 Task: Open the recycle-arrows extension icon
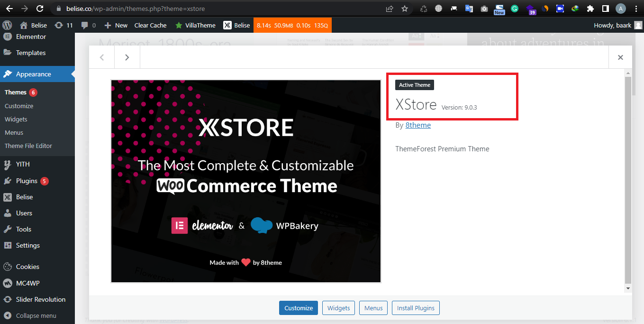[424, 9]
